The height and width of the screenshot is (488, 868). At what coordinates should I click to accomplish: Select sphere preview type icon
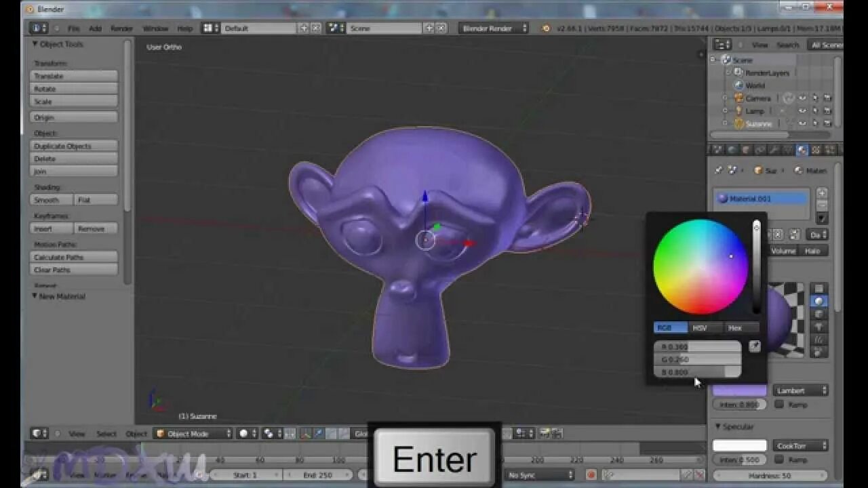[819, 301]
